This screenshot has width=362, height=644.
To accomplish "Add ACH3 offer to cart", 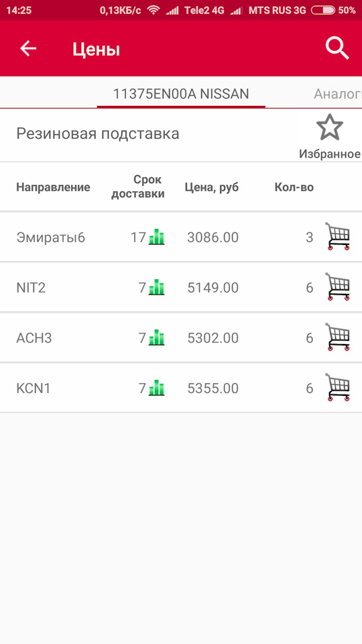I will click(337, 337).
